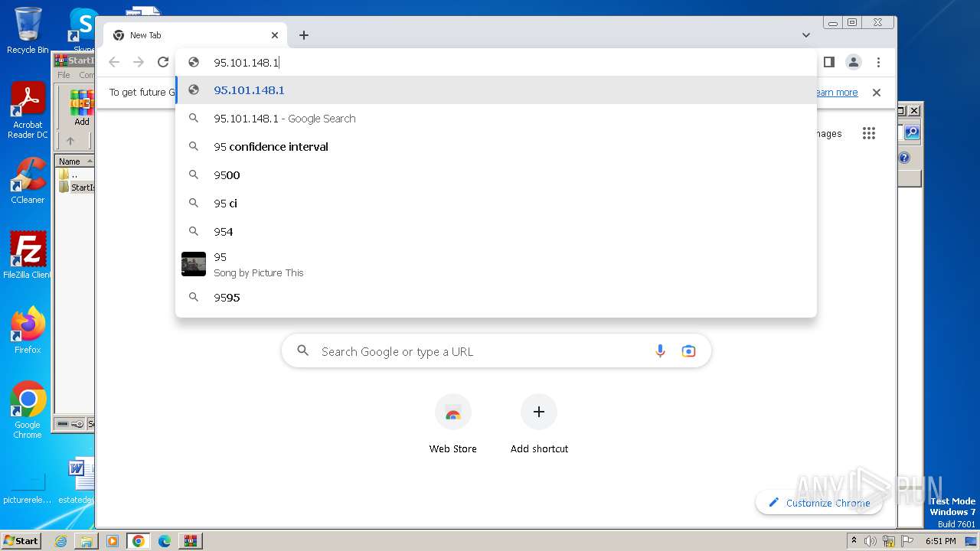The height and width of the screenshot is (551, 980).
Task: Click the Customize Chrome button
Action: [x=818, y=503]
